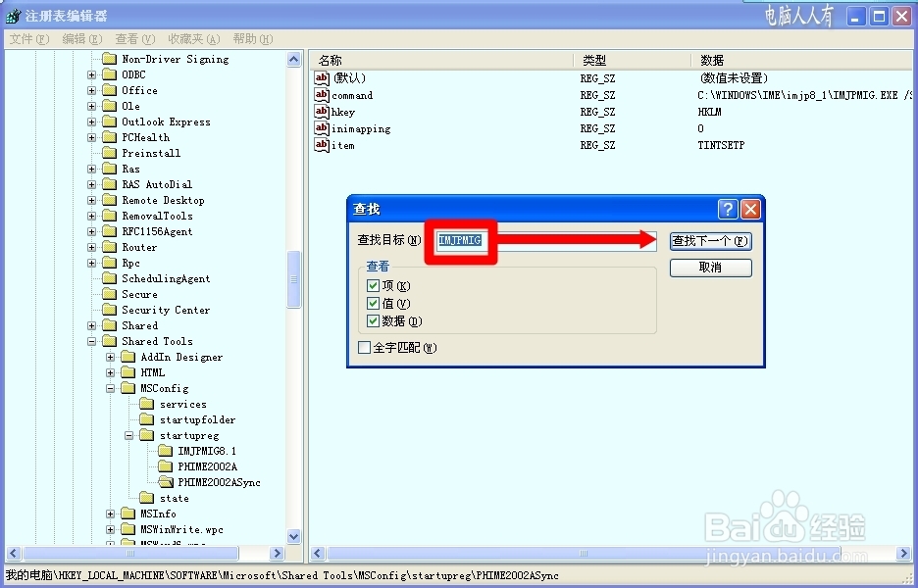Image resolution: width=918 pixels, height=588 pixels.
Task: Click the 取消 button
Action: click(710, 267)
